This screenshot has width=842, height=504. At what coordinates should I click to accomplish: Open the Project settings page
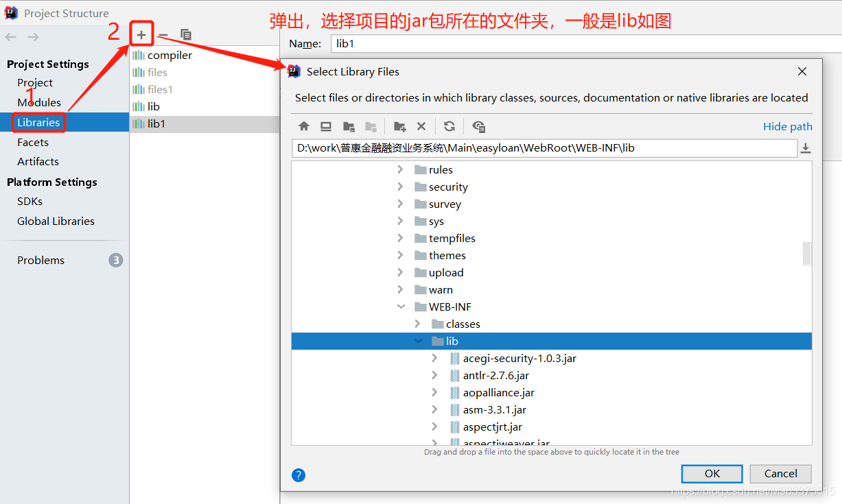point(35,82)
